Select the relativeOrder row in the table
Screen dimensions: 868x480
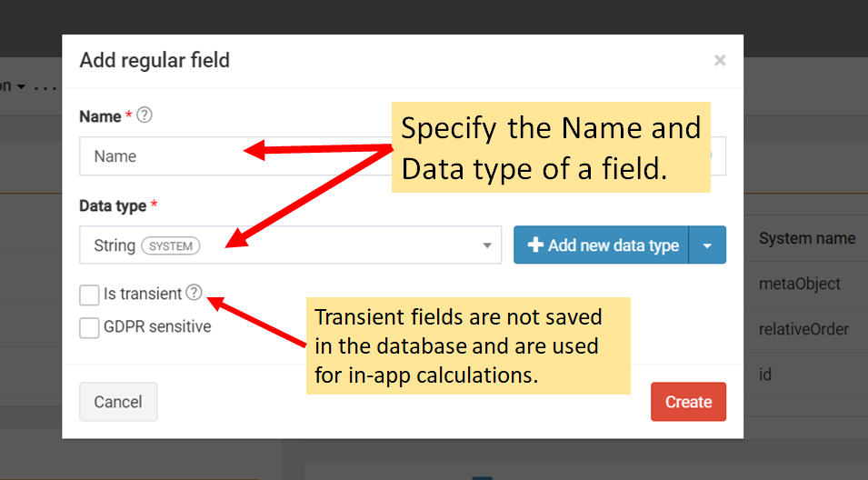point(804,329)
